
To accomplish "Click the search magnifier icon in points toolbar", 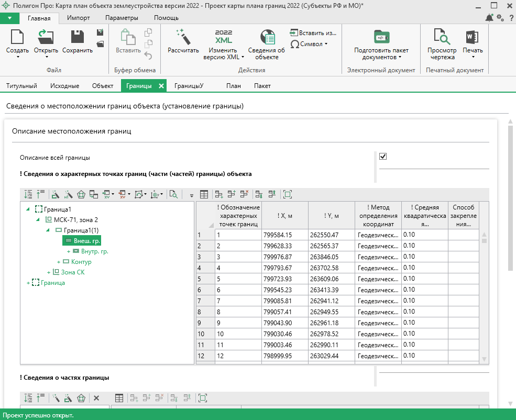I will click(x=173, y=194).
